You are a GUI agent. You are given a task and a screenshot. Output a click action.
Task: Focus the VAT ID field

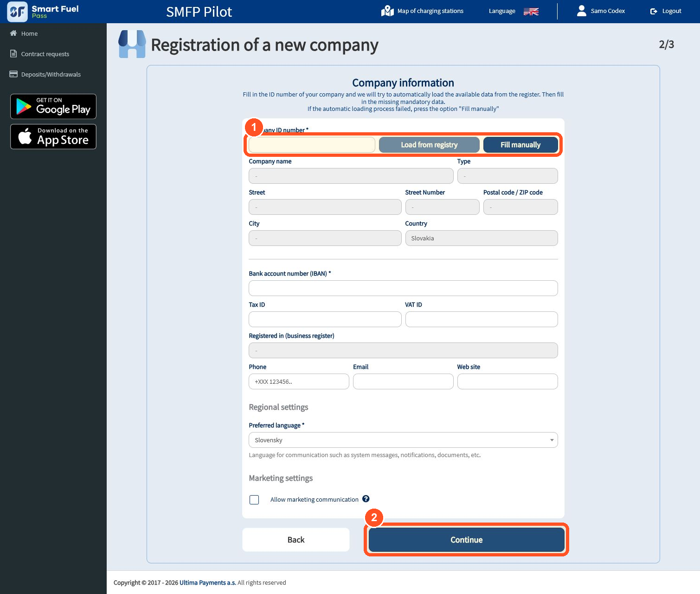(482, 319)
